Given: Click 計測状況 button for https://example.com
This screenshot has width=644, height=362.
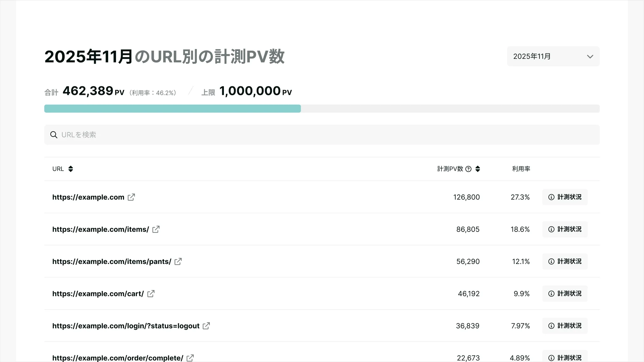Looking at the screenshot, I should [x=565, y=197].
